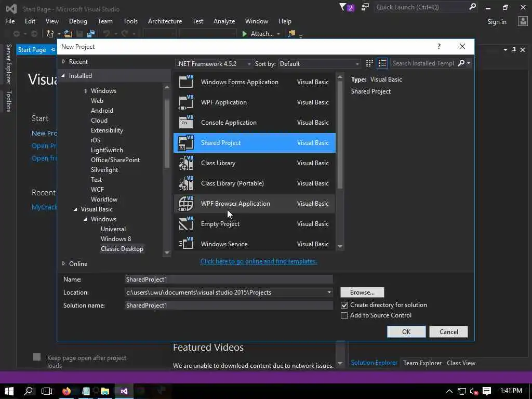Select Classic Desktop in the tree
The image size is (532, 399).
pos(122,249)
